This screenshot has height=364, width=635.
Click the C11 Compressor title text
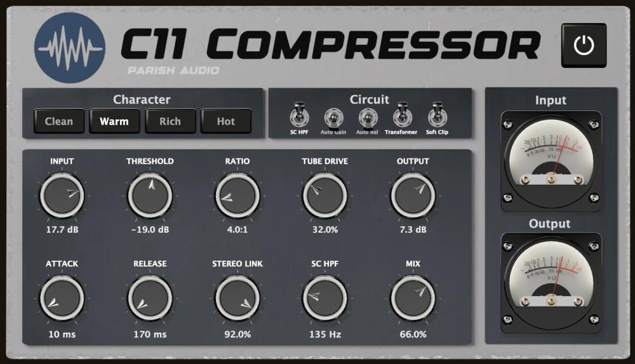coord(330,44)
